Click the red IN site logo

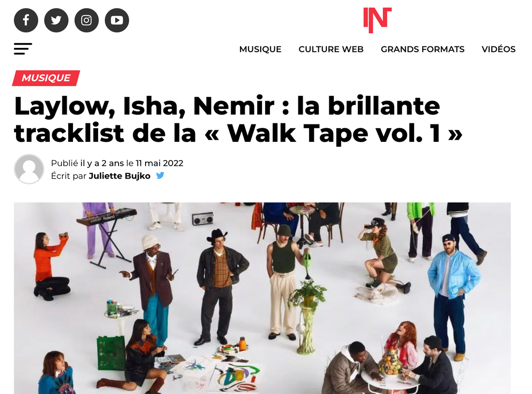point(377,20)
